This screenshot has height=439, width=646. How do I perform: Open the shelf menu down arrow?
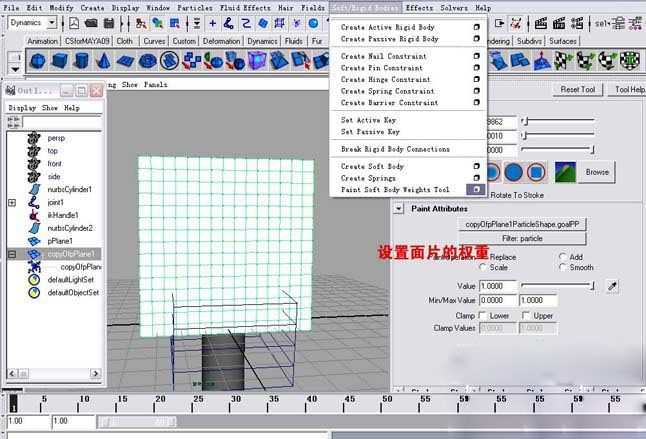[x=15, y=69]
